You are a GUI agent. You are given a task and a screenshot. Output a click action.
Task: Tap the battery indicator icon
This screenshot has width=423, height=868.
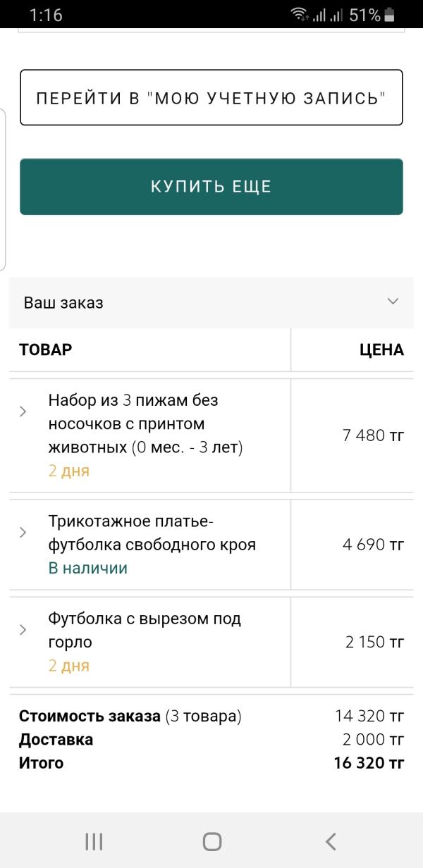pyautogui.click(x=390, y=15)
